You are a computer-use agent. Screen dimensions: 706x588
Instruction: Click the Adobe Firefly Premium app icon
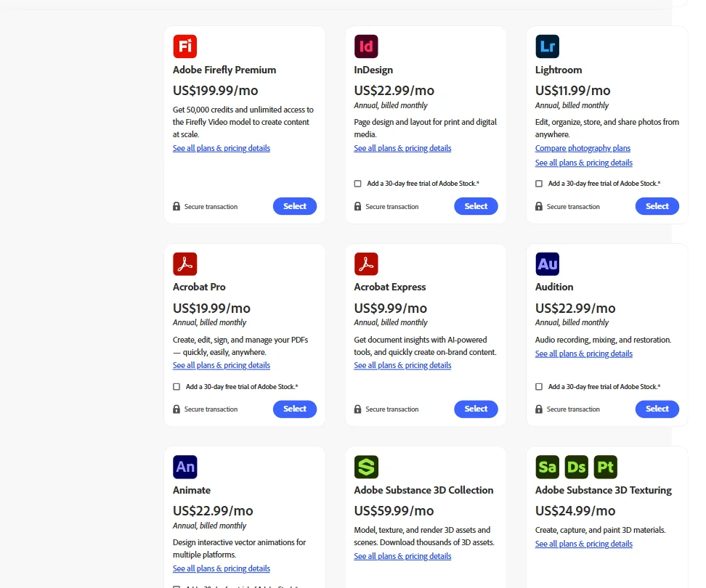point(185,46)
